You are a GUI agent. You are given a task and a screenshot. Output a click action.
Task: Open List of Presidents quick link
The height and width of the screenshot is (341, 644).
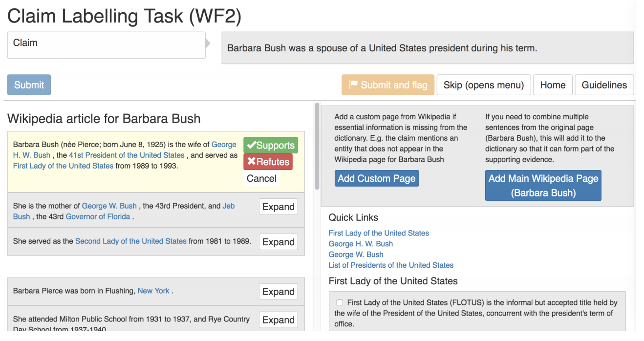tap(391, 265)
